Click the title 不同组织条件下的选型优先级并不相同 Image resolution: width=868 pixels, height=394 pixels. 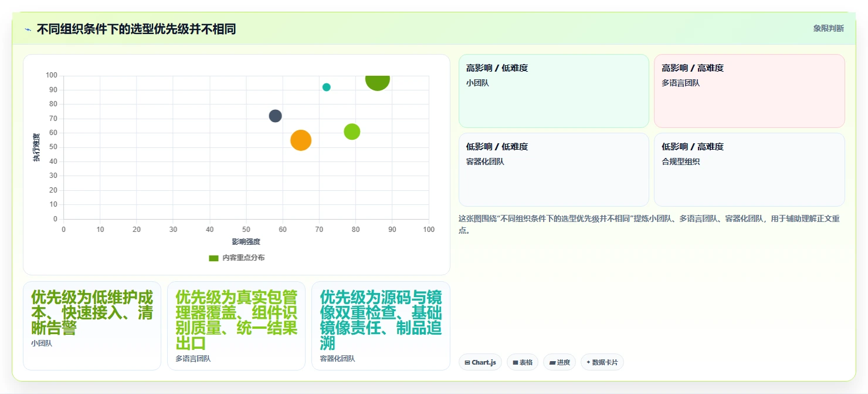click(x=136, y=29)
